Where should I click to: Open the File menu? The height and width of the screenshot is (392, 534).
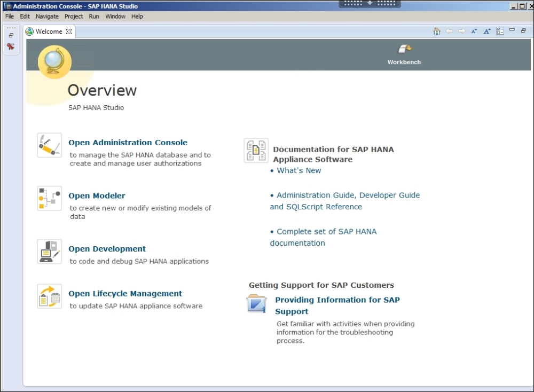tap(10, 17)
